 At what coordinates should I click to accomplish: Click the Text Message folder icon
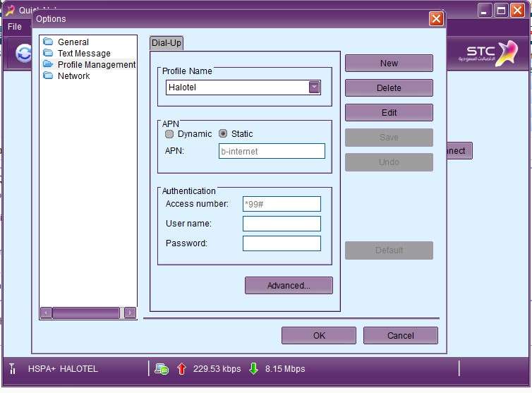pyautogui.click(x=48, y=54)
